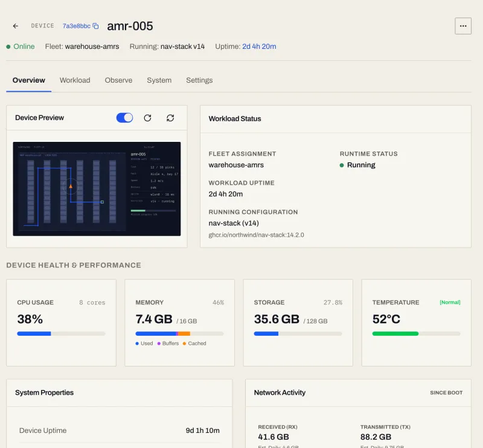Click the Uptime value 2d 4h 20m
The image size is (483, 448).
click(x=259, y=46)
